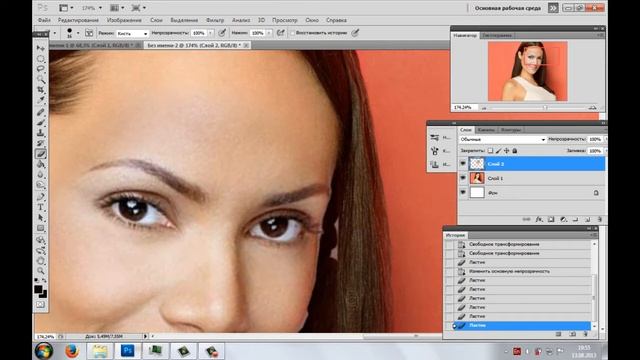Select the Brush tool in toolbox

[x=40, y=122]
